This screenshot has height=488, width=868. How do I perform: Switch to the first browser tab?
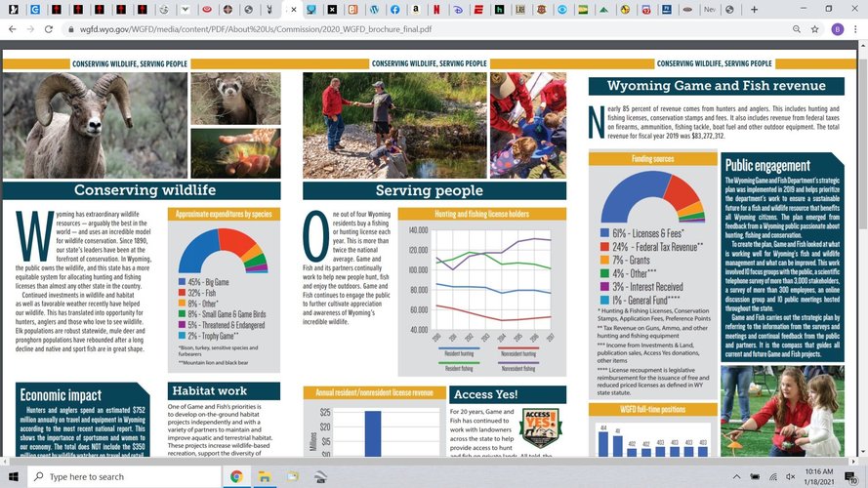[14, 10]
